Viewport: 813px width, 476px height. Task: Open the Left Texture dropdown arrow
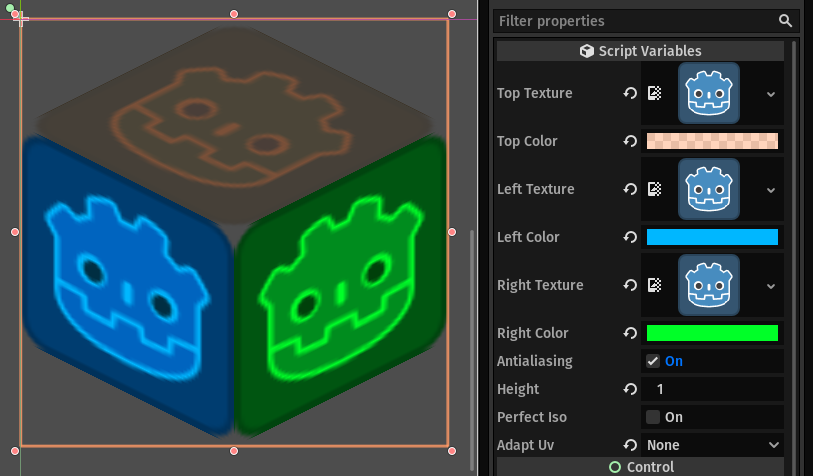771,190
